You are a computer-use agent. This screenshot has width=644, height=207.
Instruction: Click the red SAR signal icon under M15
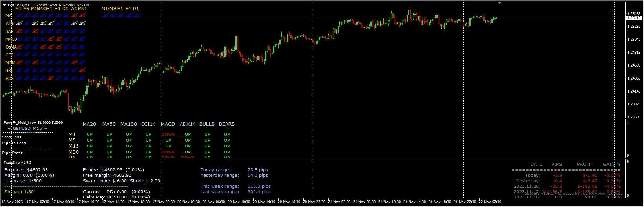pyautogui.click(x=35, y=31)
